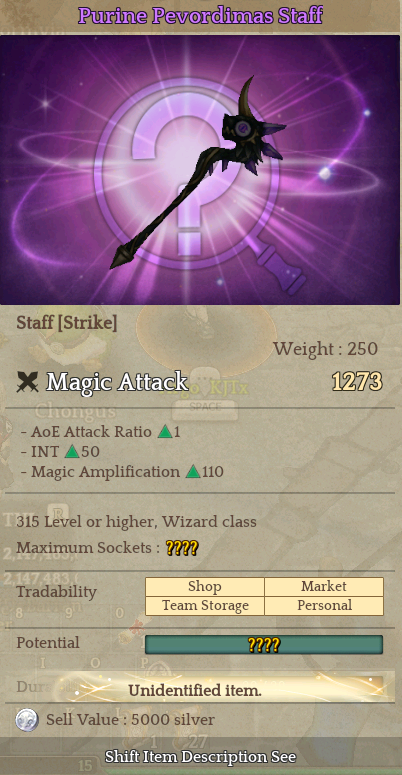Click the Purine Pevordimas Staff title
402x775 pixels.
coord(200,16)
